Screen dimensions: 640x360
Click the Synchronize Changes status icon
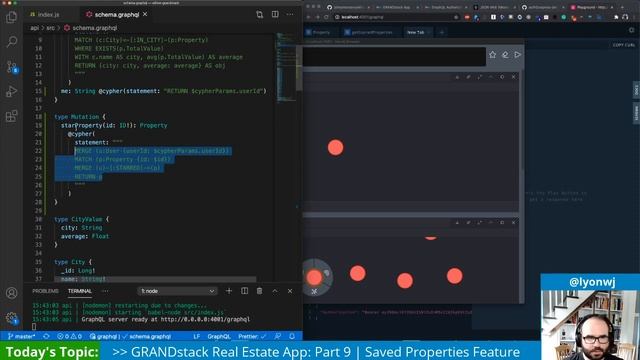pos(46,337)
